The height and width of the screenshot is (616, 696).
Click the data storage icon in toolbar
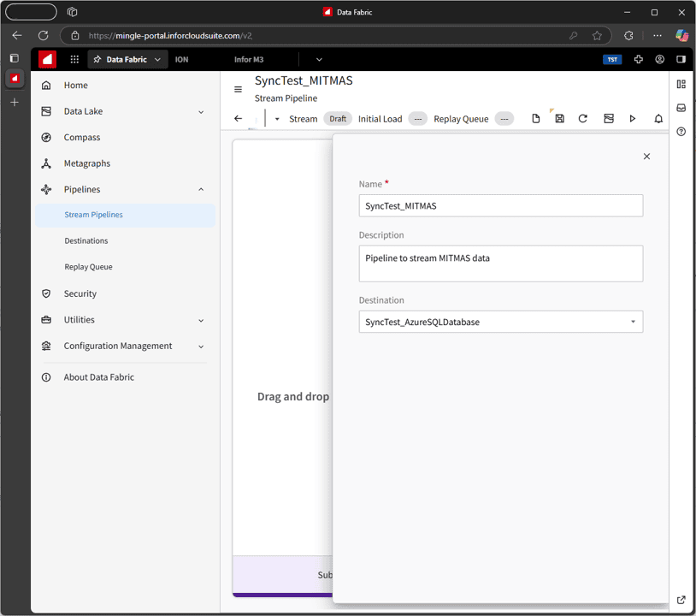point(609,119)
